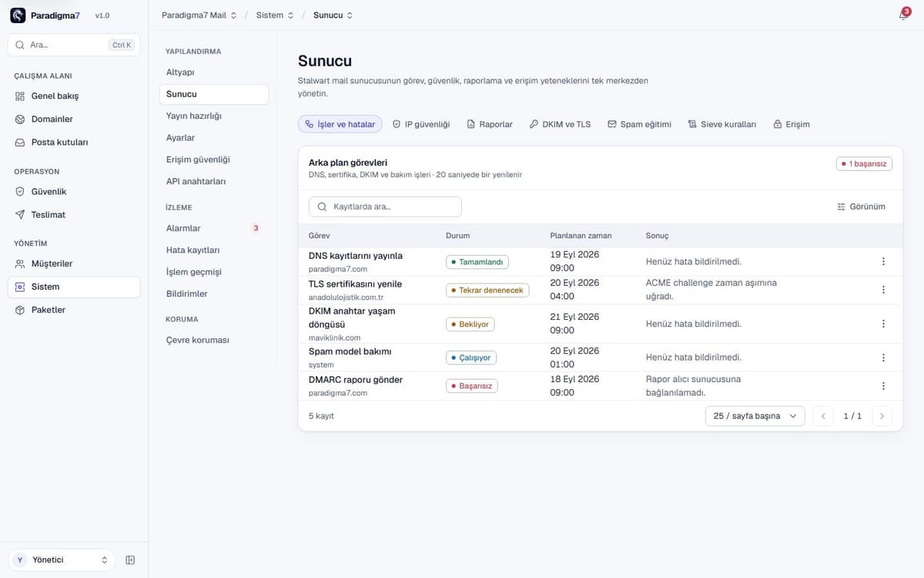Click the Bekliyor status badge

[470, 324]
